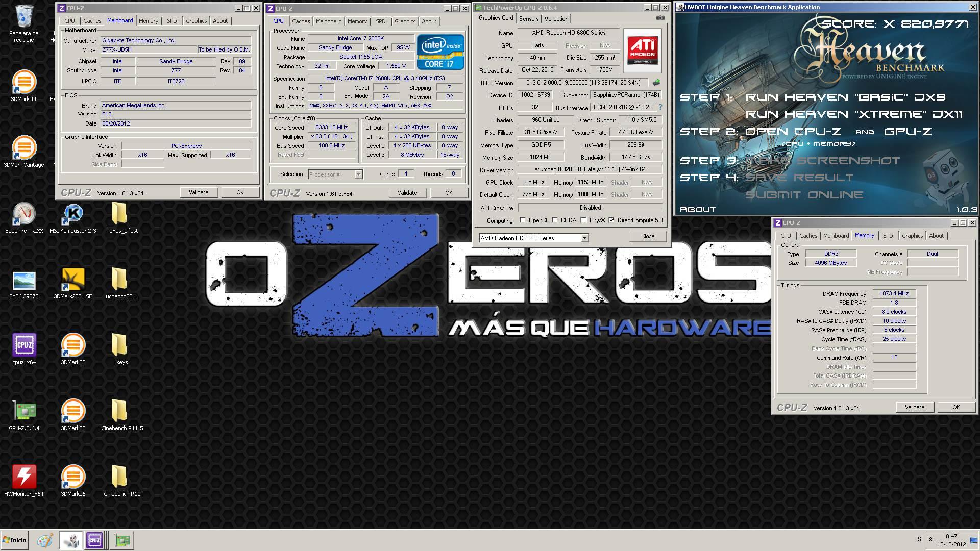Launch the 3DMark06 shortcut

(73, 482)
